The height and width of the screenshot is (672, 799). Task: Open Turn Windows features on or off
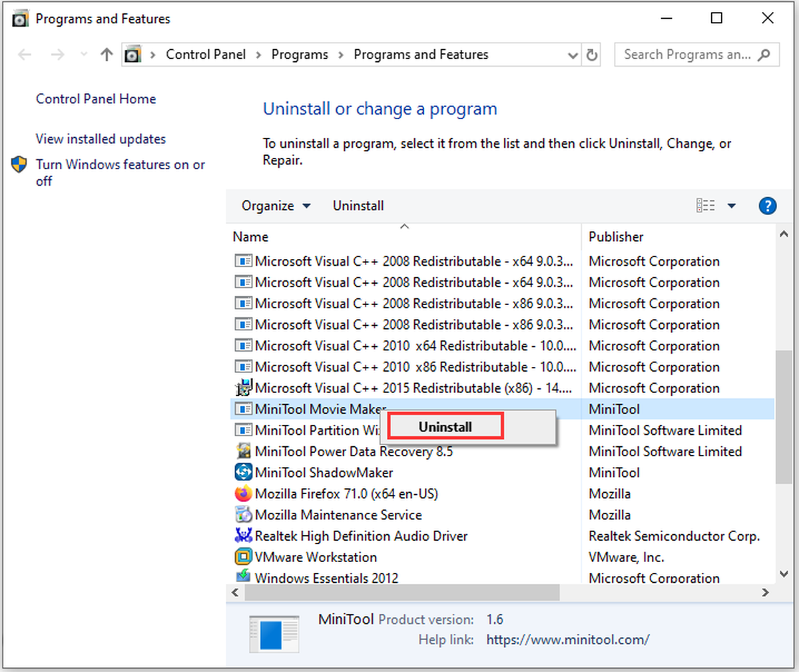pos(121,172)
